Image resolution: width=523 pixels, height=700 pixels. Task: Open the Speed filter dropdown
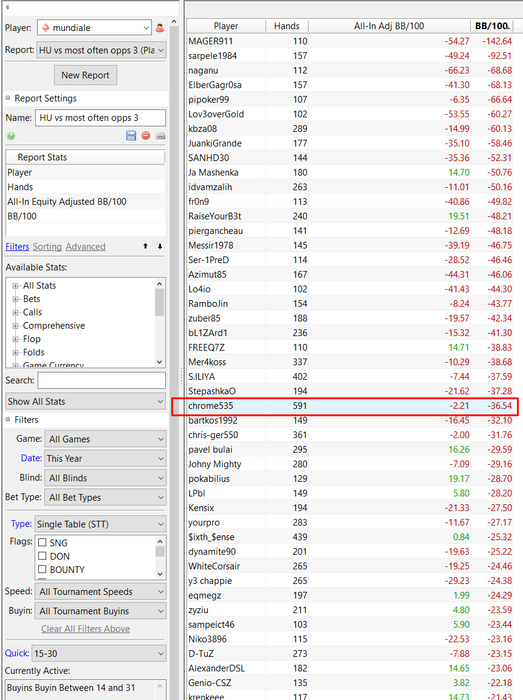pos(100,592)
